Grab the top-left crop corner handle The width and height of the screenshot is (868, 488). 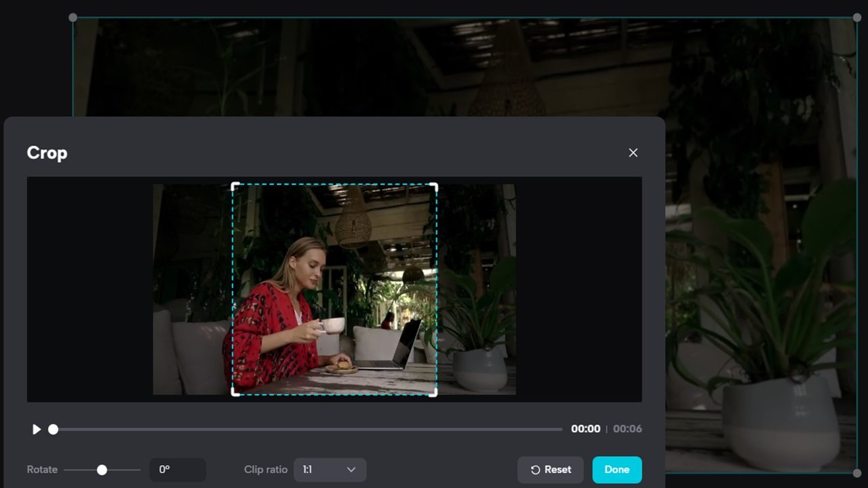tap(235, 184)
